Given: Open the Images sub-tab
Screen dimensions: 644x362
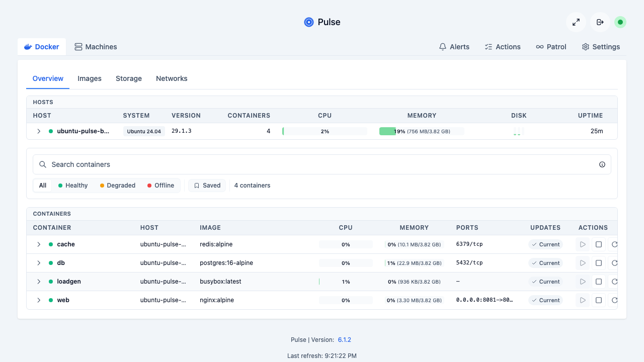Looking at the screenshot, I should point(90,78).
